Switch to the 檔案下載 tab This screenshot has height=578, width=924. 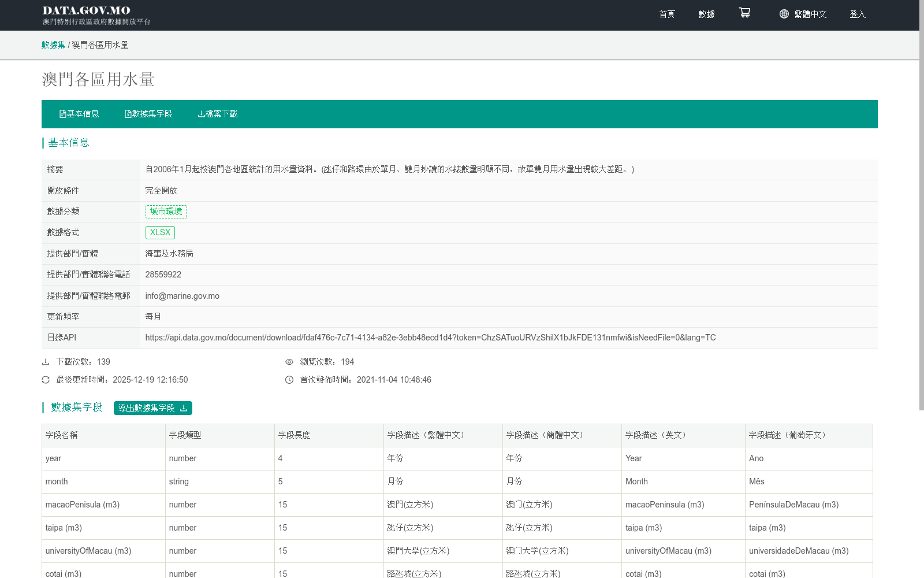click(218, 114)
